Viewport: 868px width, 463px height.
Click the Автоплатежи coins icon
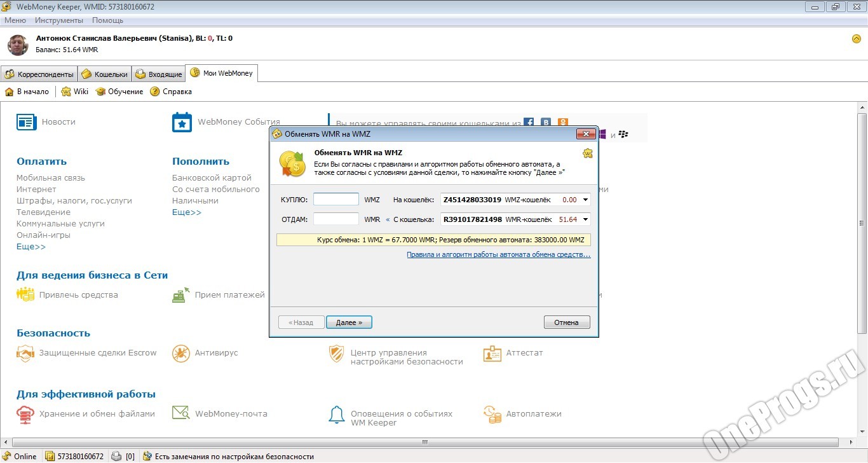[492, 414]
